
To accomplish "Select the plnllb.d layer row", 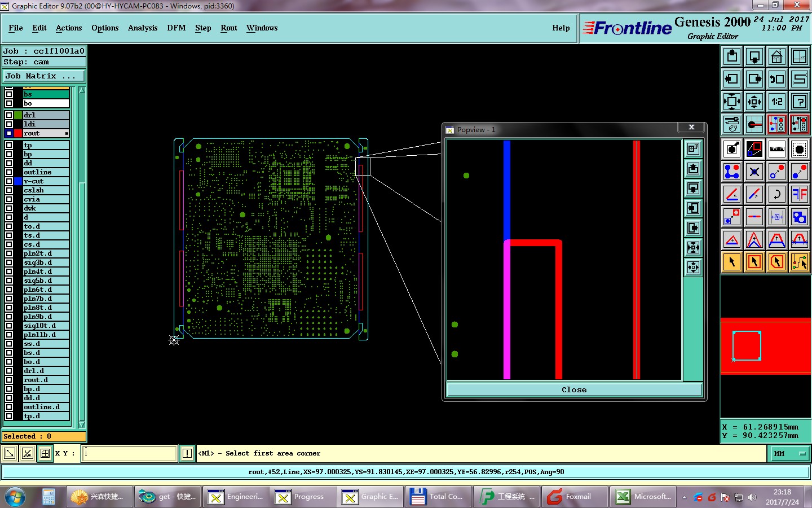I will pos(46,335).
